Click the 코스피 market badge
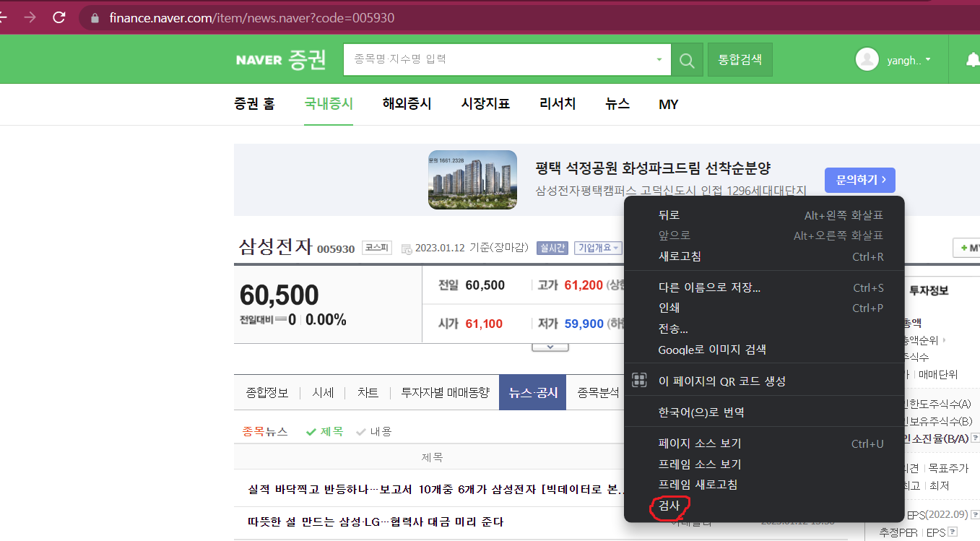This screenshot has width=980, height=541. (x=376, y=248)
